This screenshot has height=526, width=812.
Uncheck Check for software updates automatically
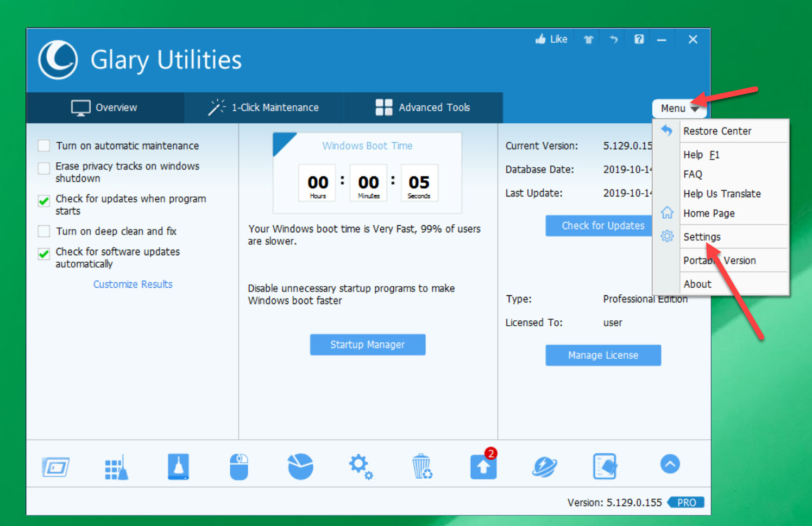tap(44, 254)
